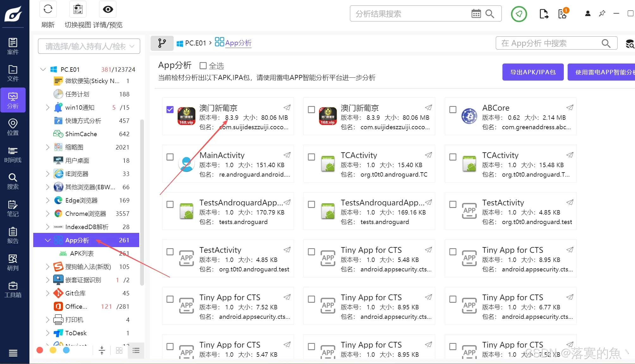Screen dimensions: 635x364
Task: Open the 时间线 (Timeline) sidebar tab
Action: coord(13,154)
